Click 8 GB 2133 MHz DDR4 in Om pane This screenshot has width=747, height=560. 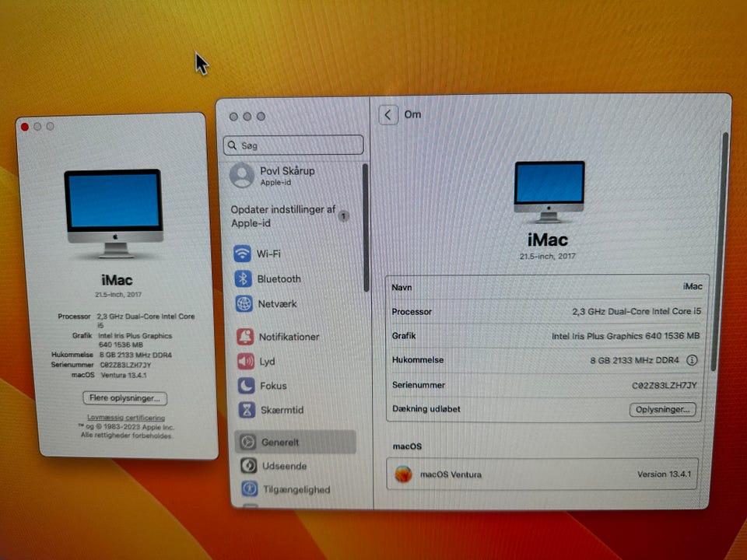point(634,360)
